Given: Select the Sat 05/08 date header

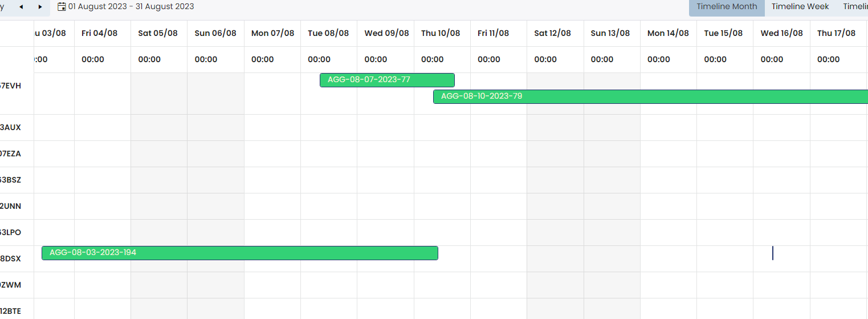Looking at the screenshot, I should click(158, 33).
